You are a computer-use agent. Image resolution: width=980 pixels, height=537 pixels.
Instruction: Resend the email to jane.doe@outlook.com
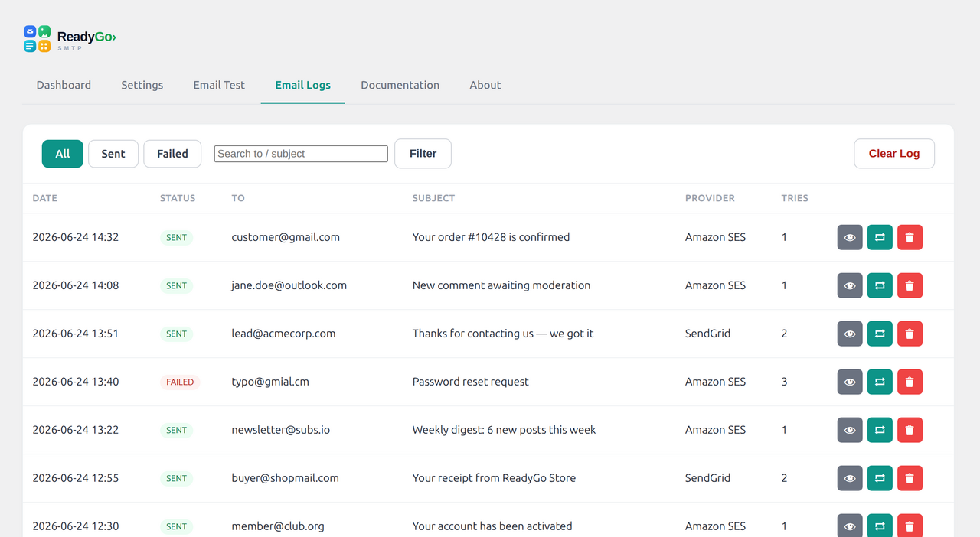pyautogui.click(x=880, y=285)
